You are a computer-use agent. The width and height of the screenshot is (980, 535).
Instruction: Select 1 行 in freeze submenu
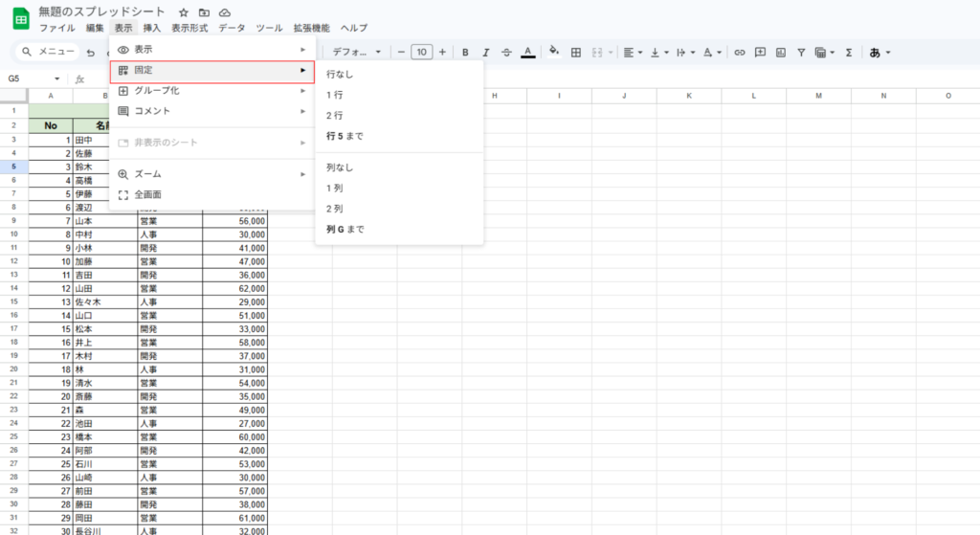pyautogui.click(x=335, y=94)
